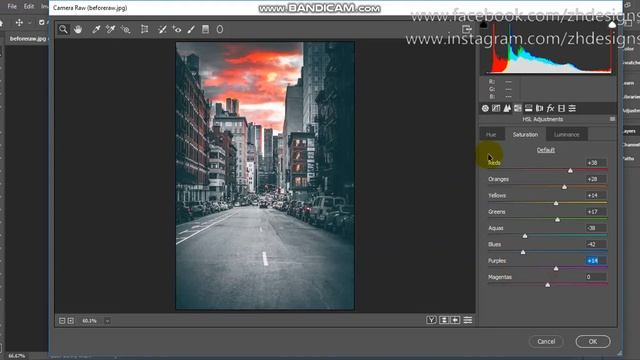Click the street photo preview image

(265, 176)
